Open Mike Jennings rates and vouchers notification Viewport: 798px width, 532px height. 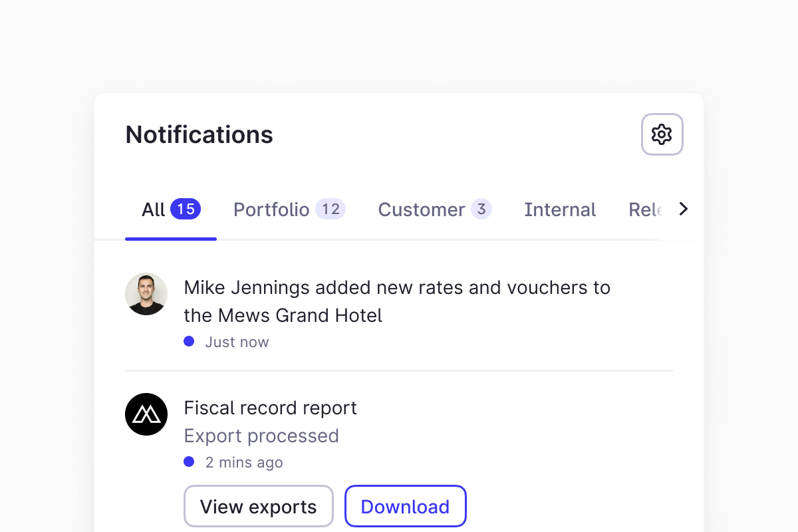(x=396, y=301)
